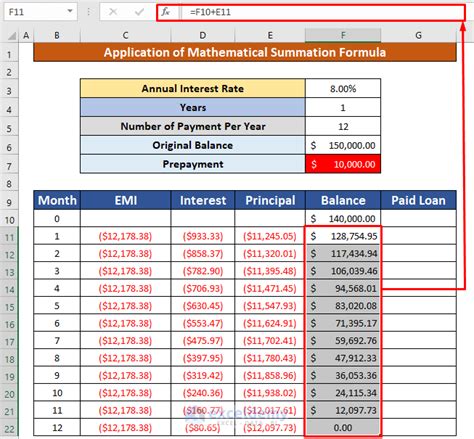Image resolution: width=474 pixels, height=439 pixels.
Task: Click the $106,039.46 balance cell
Action: (x=343, y=271)
